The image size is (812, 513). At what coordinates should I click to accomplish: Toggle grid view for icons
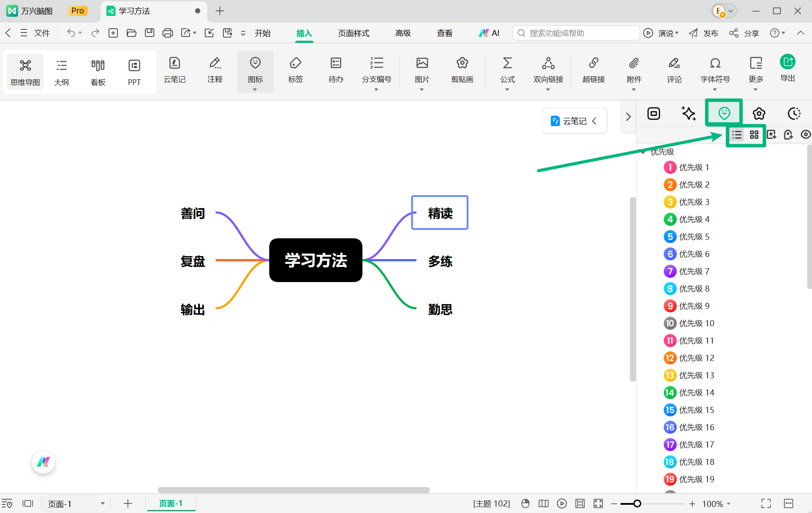[754, 135]
